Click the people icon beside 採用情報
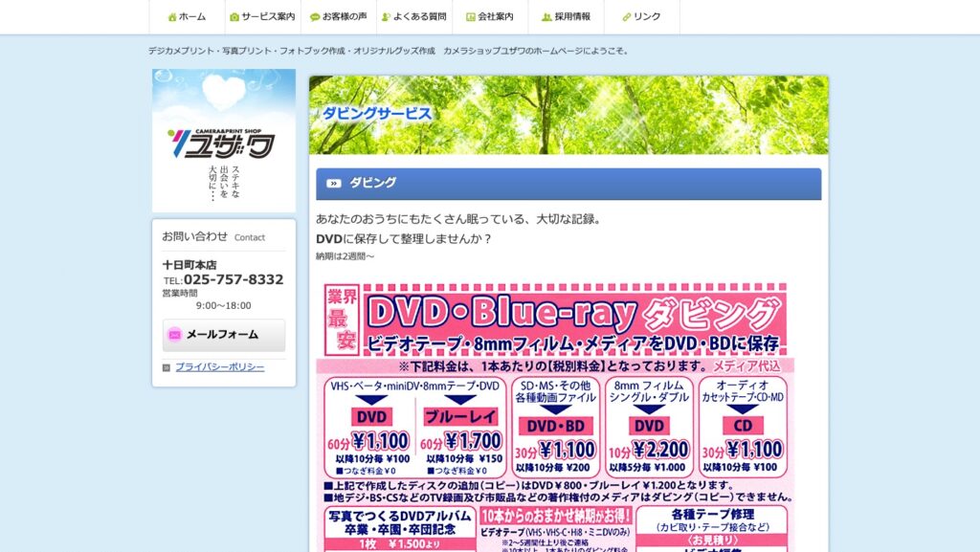Screen dimensions: 980x552 [x=546, y=17]
